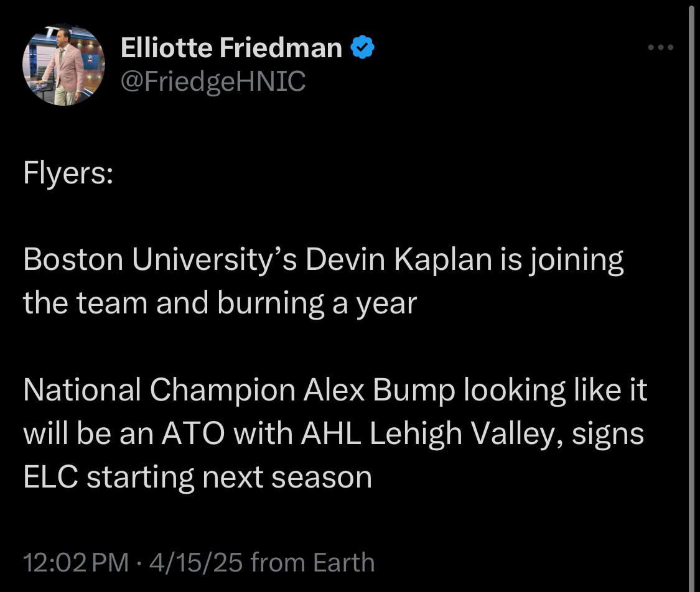This screenshot has width=700, height=592.
Task: Open Elliotte Friedman's profile picture
Action: (63, 65)
